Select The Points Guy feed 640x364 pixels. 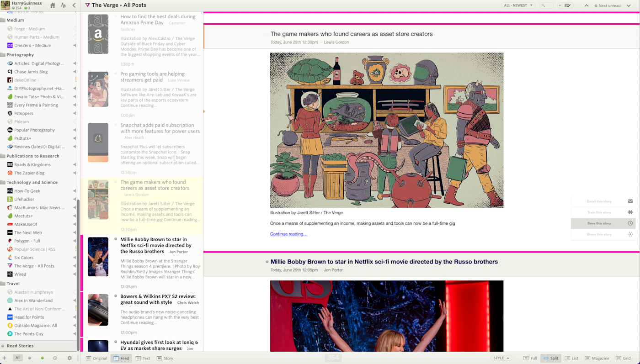tap(39, 334)
